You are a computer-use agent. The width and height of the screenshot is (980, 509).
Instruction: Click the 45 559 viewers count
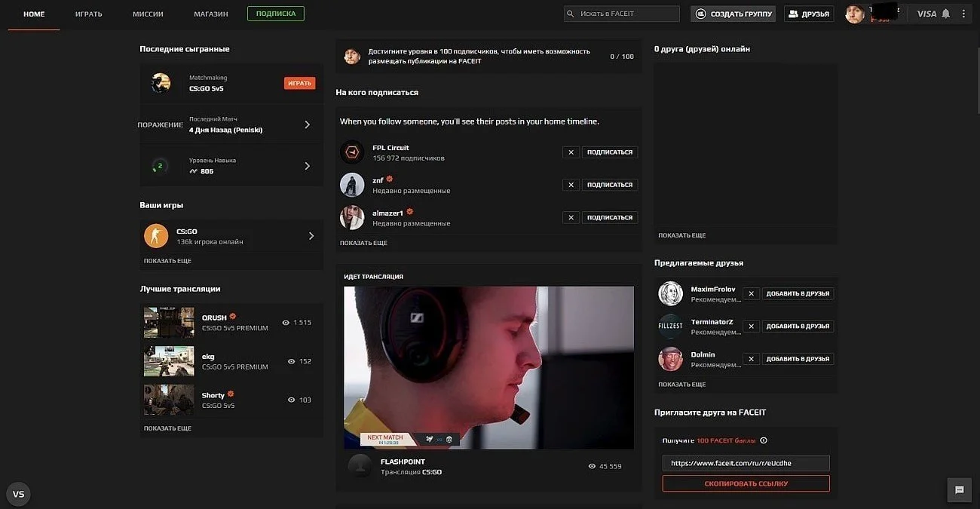click(x=605, y=466)
